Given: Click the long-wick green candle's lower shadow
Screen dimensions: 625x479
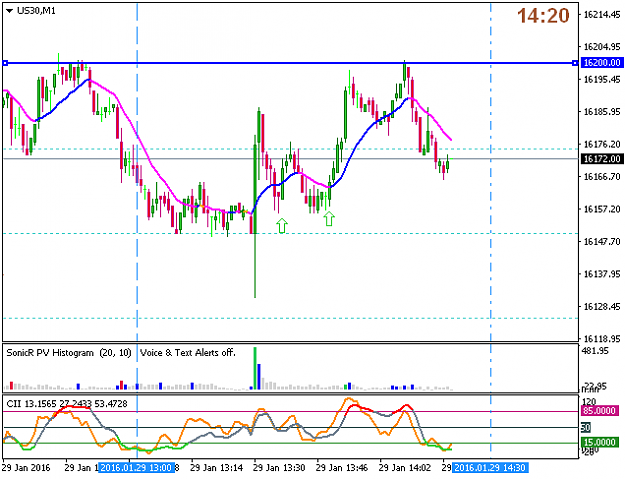Looking at the screenshot, I should click(x=255, y=265).
